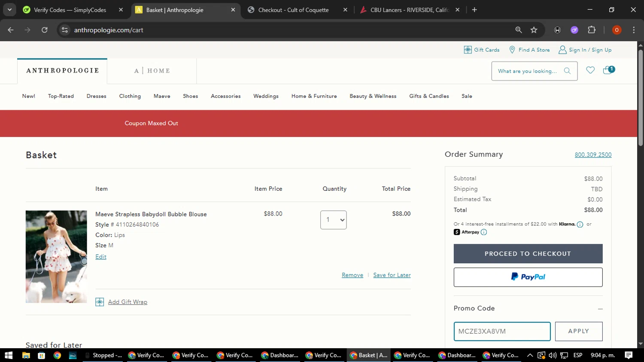
Task: Select the Anthropologie brand tab
Action: coord(62,71)
